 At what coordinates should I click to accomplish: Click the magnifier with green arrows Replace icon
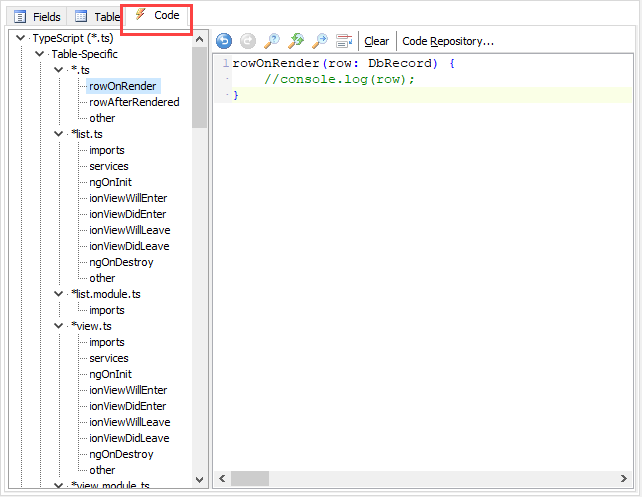296,41
